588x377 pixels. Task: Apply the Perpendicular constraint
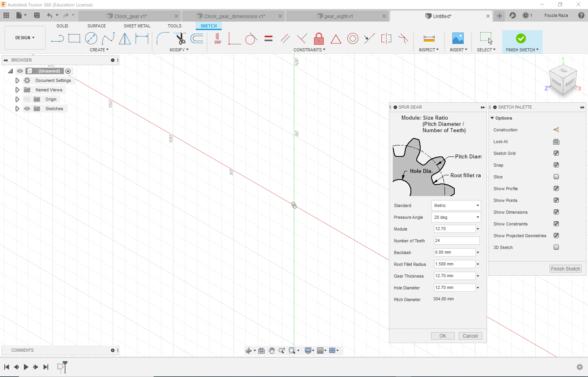click(x=302, y=38)
